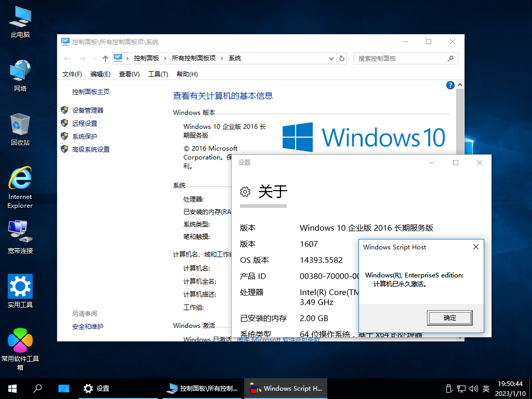
Task: Open recent locations dropdown in Control Panel
Action: tap(95, 59)
